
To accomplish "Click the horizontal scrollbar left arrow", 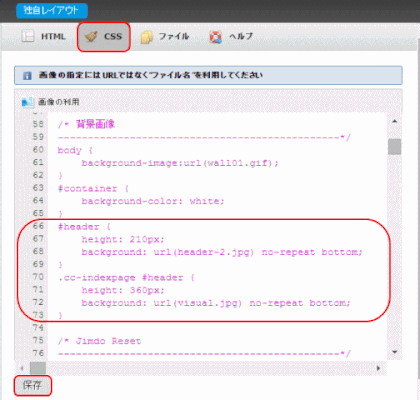I will pos(22,368).
